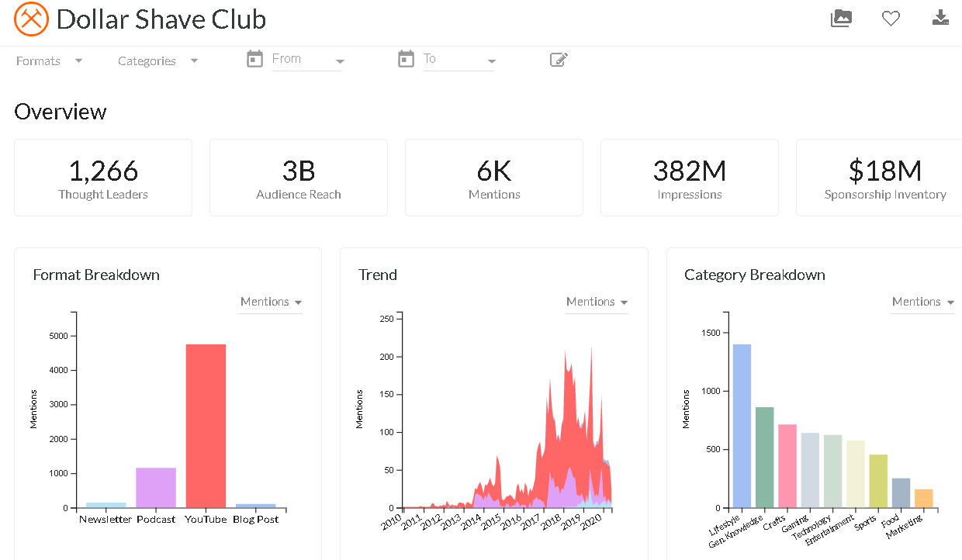Click the YouTube axis label
This screenshot has height=560, width=962.
click(206, 519)
